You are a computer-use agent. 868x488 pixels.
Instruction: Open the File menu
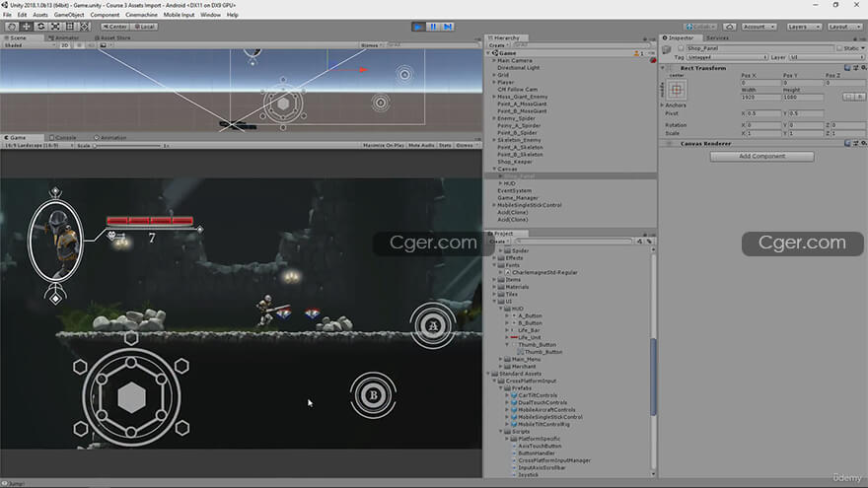pyautogui.click(x=7, y=15)
